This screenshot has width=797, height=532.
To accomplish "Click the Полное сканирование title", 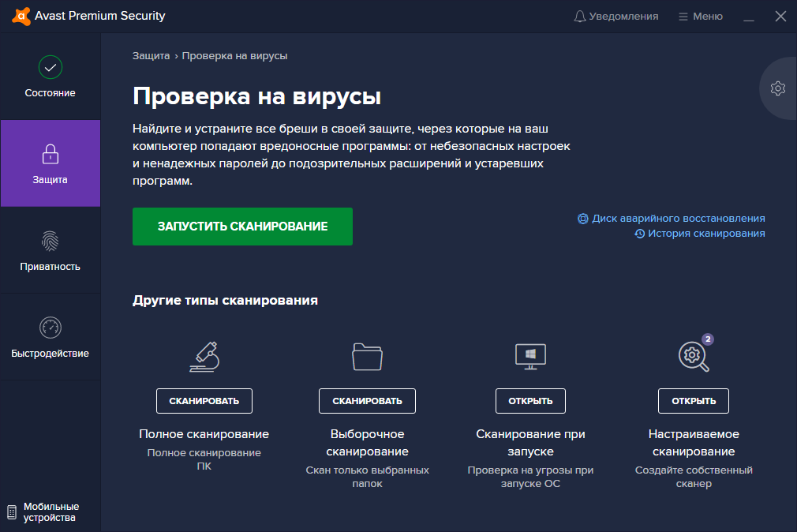I will [x=204, y=434].
